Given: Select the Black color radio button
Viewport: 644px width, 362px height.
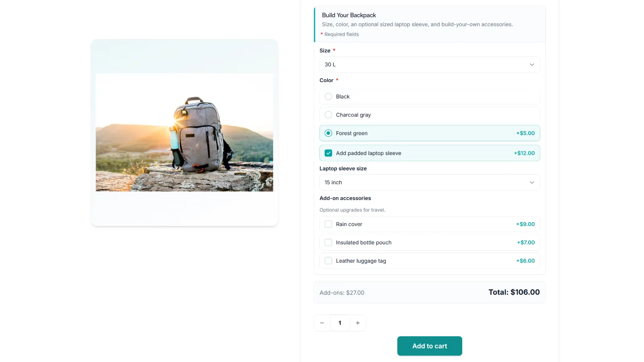Looking at the screenshot, I should 328,97.
